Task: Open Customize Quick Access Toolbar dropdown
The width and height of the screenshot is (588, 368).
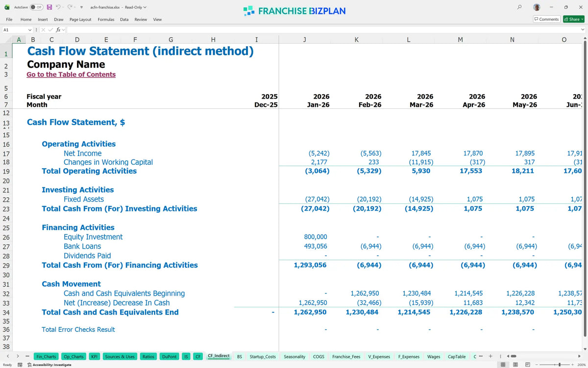Action: 81,7
